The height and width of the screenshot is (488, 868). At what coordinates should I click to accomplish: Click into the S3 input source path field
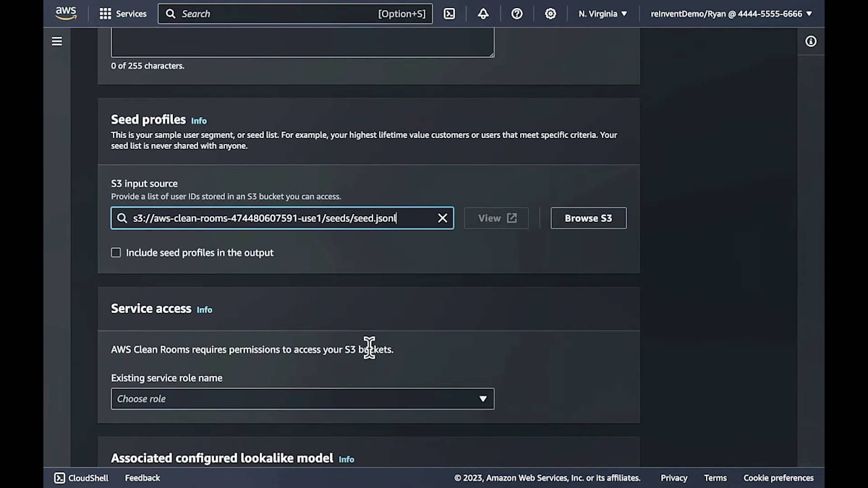282,218
